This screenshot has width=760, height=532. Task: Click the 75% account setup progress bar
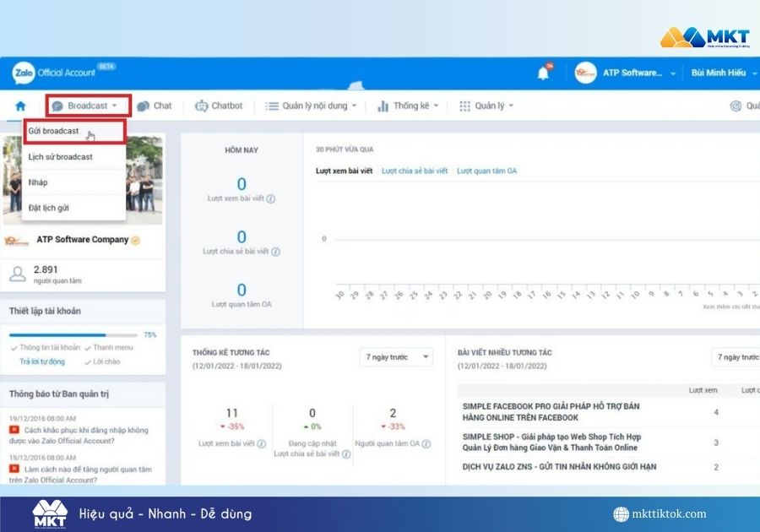[x=73, y=334]
